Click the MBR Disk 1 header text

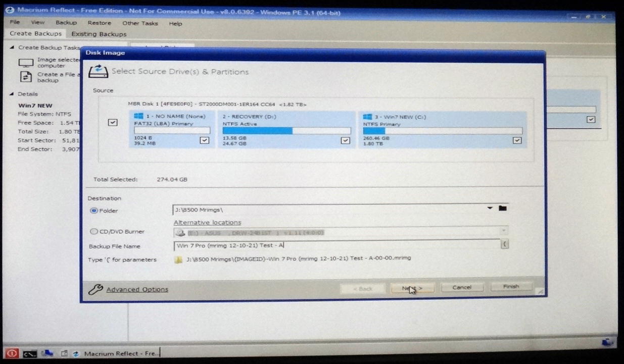217,105
